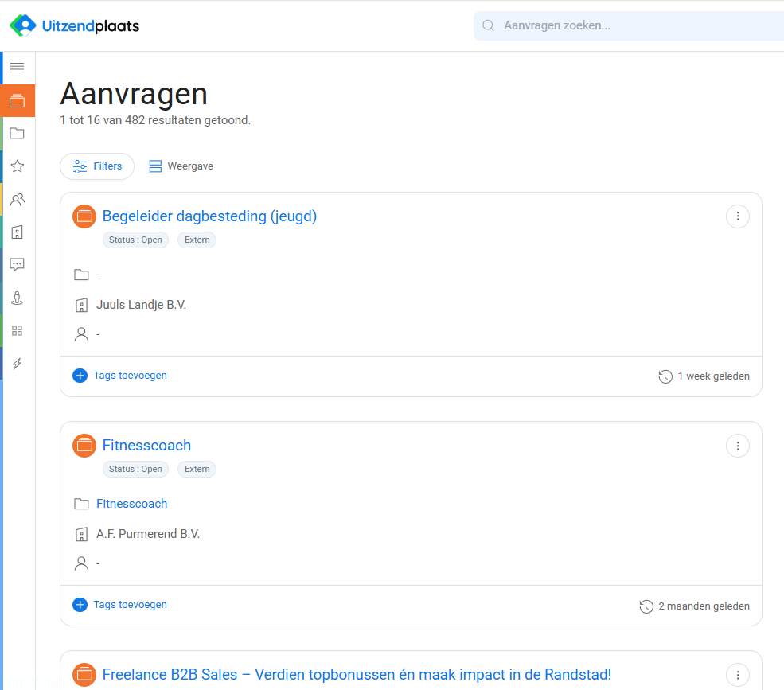Viewport: 784px width, 690px height.
Task: Add tags to Begeleider dagbesteding card
Action: coord(120,376)
